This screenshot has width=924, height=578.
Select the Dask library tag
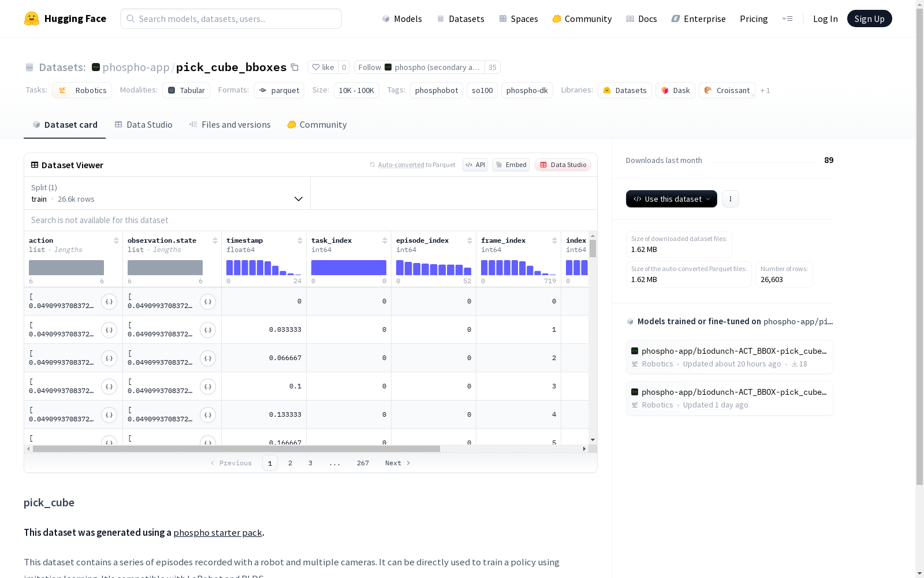point(675,90)
